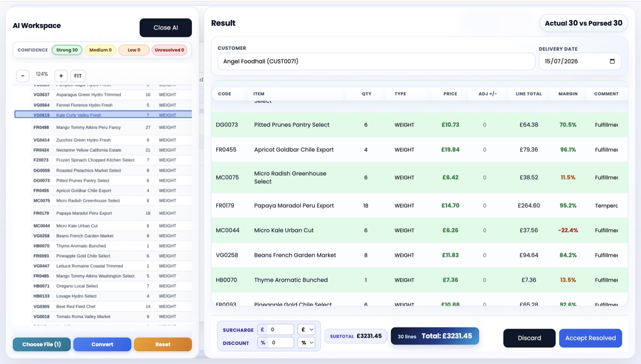
Task: Click code HB0070 in result table
Action: [227, 280]
